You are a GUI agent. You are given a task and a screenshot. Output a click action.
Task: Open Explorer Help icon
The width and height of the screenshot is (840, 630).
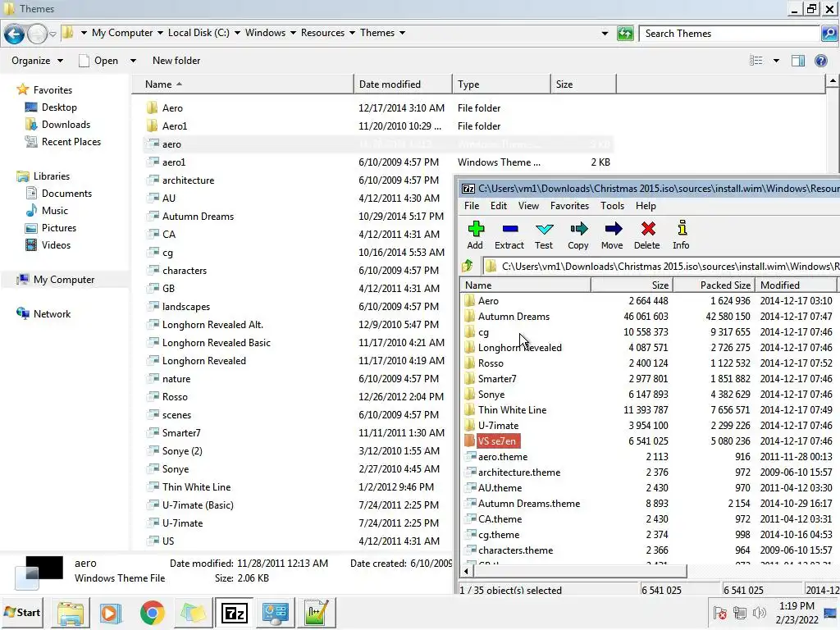tap(820, 61)
